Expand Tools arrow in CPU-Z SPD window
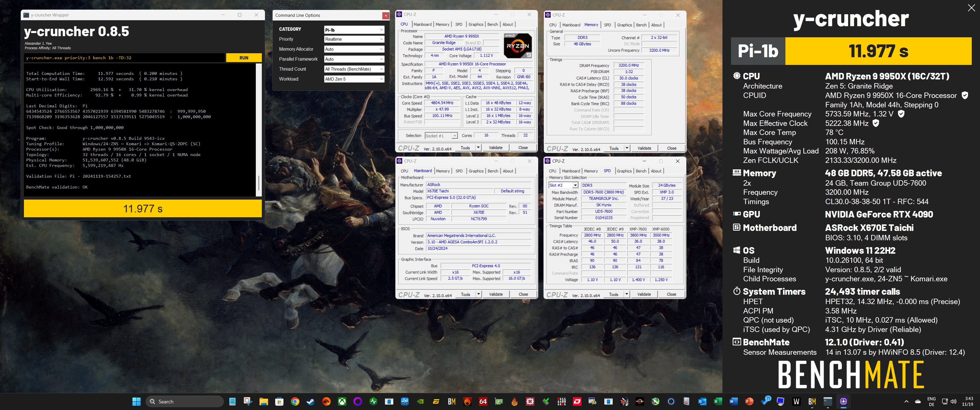The height and width of the screenshot is (410, 980). pos(626,294)
